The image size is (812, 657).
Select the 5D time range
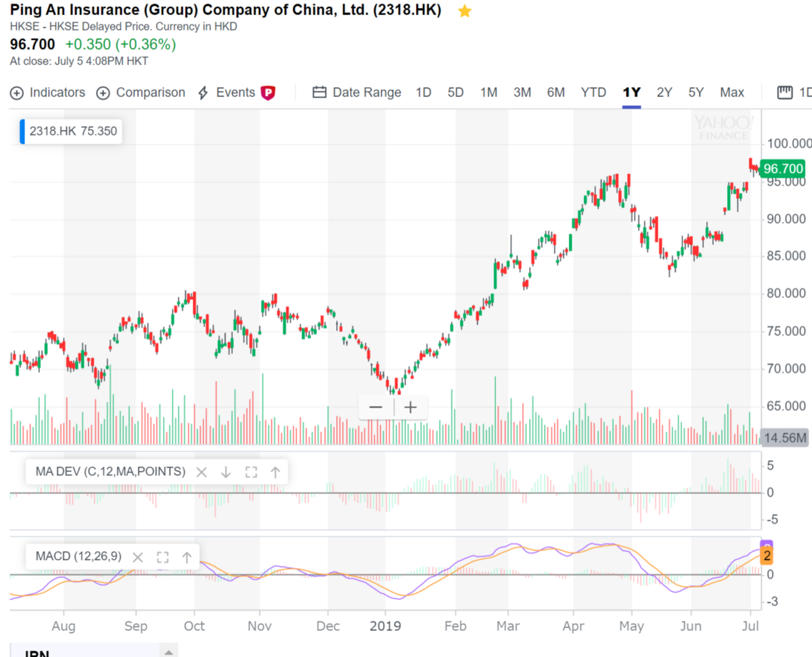[455, 92]
